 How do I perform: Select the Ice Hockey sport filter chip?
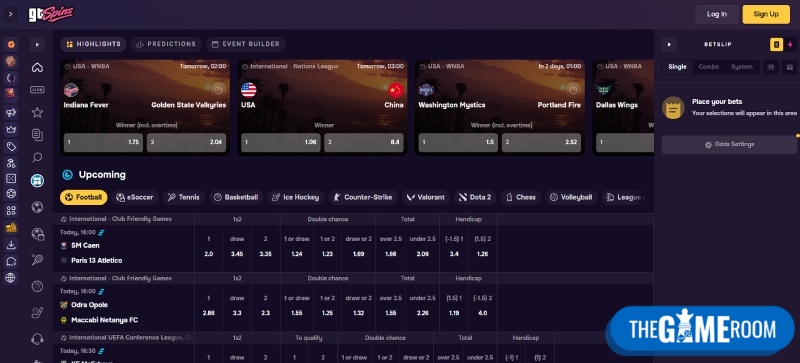click(296, 197)
